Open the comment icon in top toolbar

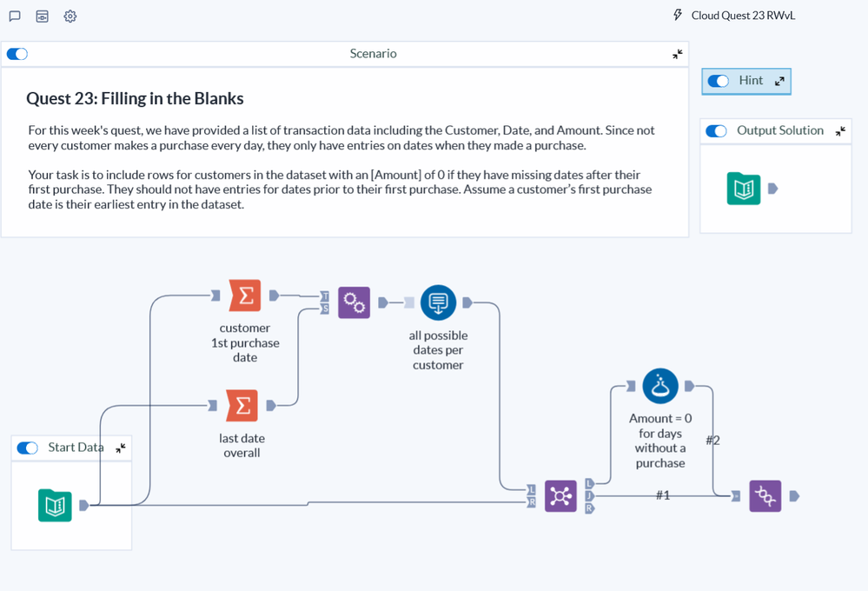[x=15, y=17]
